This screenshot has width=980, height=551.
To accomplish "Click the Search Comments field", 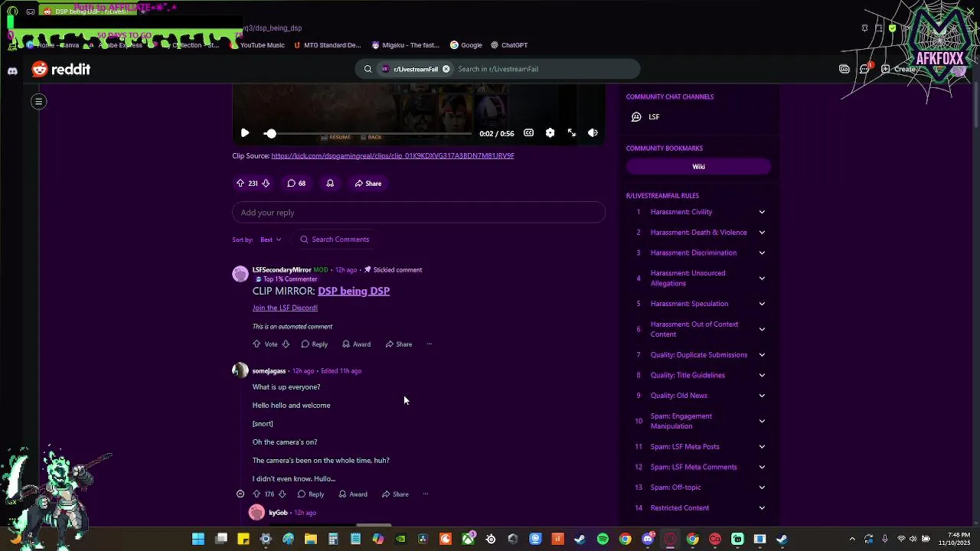I will (335, 240).
